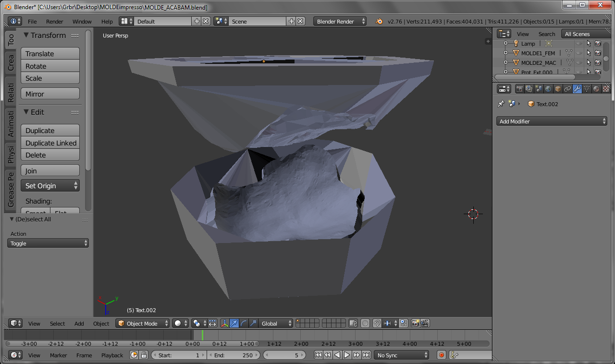Screen dimensions: 615x364
Task: Open the viewport shading sphere dropdown
Action: pos(181,324)
